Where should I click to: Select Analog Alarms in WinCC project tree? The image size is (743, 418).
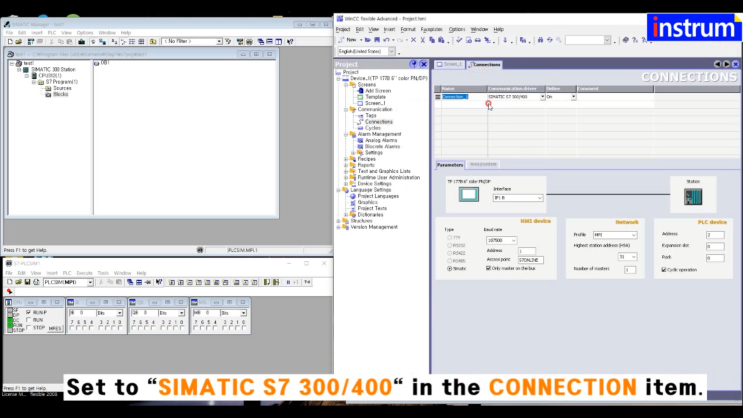click(x=381, y=140)
